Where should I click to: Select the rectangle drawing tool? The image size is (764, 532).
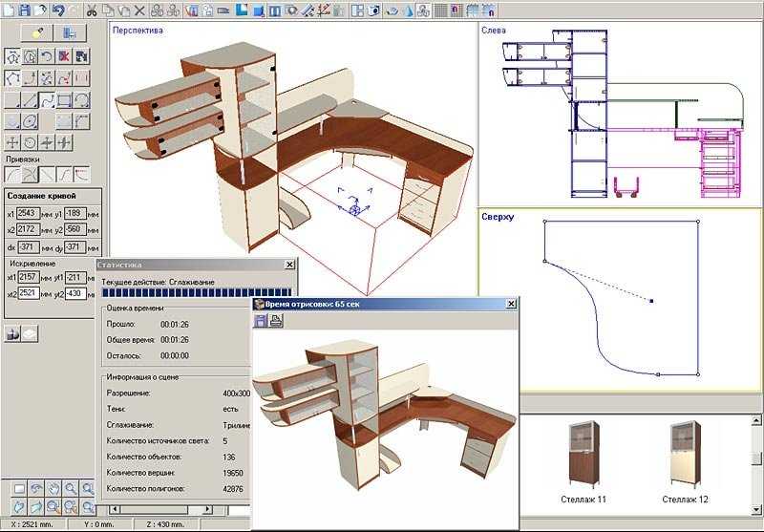64,101
